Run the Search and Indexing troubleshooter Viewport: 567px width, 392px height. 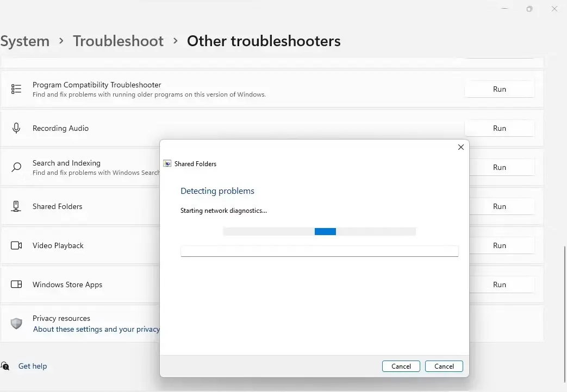pos(502,167)
